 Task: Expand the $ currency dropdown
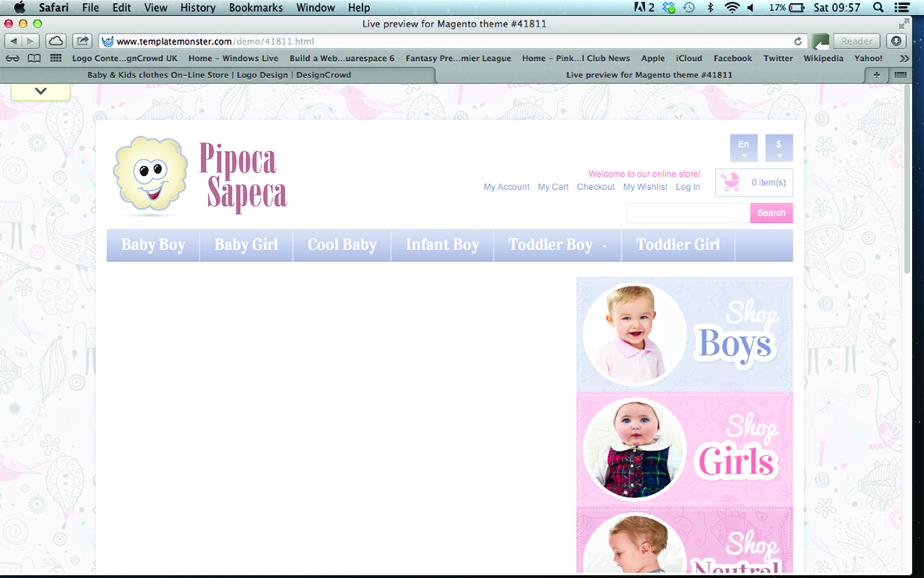(x=779, y=147)
